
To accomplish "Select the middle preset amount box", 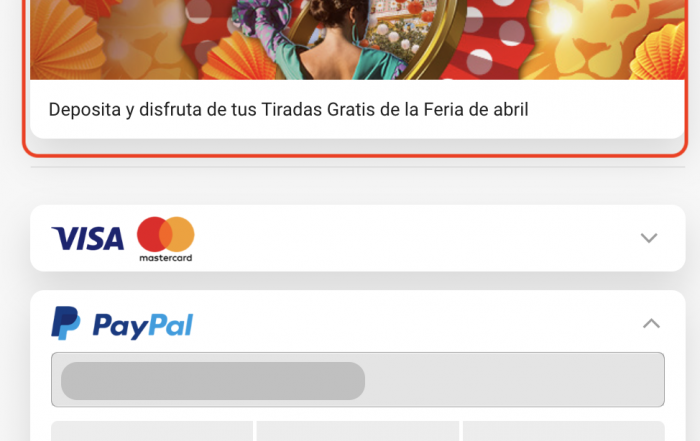I will (358, 431).
